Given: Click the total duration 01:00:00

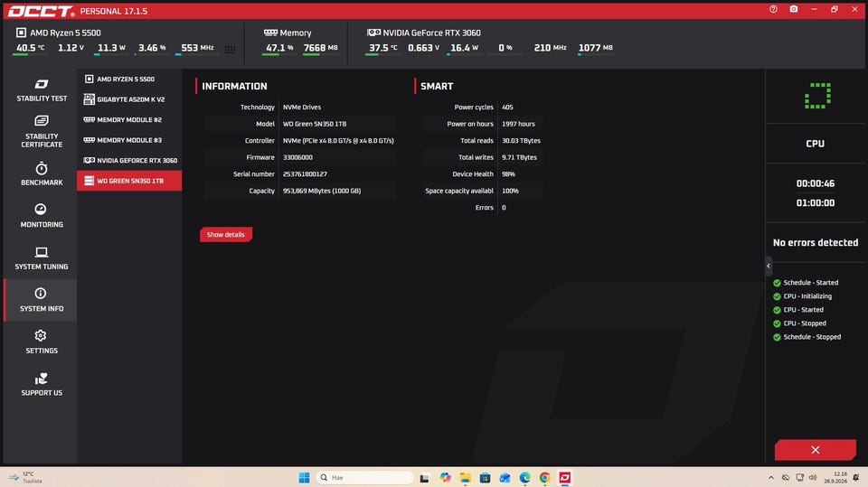Looking at the screenshot, I should pyautogui.click(x=815, y=203).
